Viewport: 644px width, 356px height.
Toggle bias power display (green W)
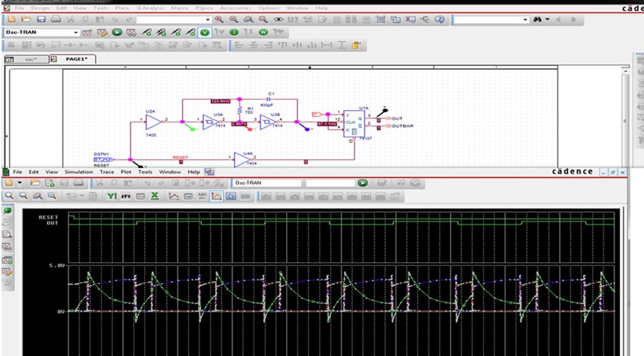[263, 32]
